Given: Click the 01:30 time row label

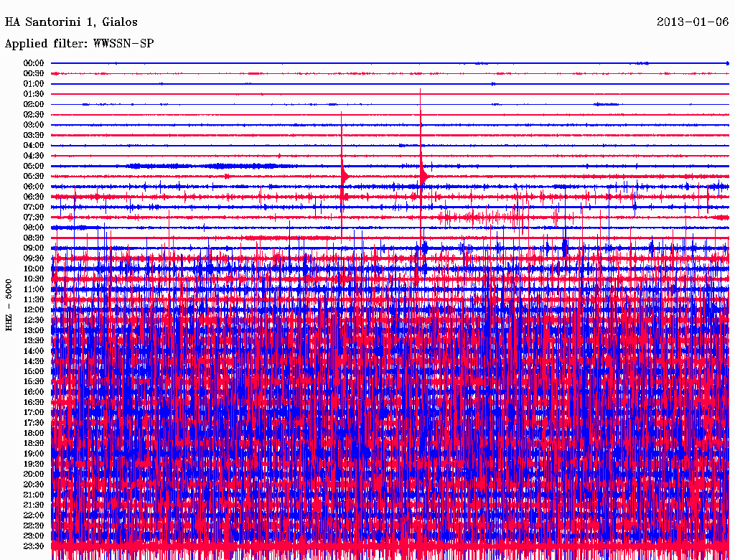Looking at the screenshot, I should click(x=34, y=94).
